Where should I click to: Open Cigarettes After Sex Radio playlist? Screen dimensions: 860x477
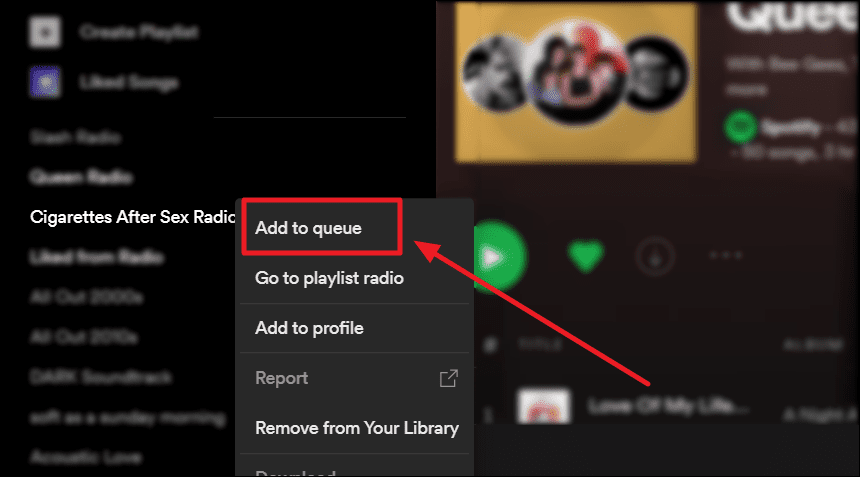click(x=133, y=217)
